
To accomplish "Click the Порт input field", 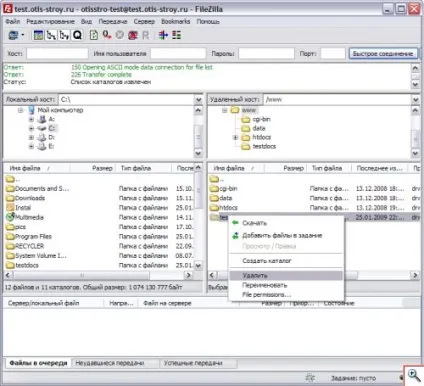I will 333,53.
